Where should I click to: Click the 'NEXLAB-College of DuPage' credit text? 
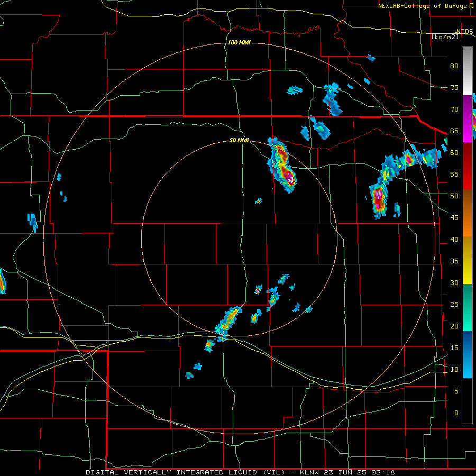424,6
